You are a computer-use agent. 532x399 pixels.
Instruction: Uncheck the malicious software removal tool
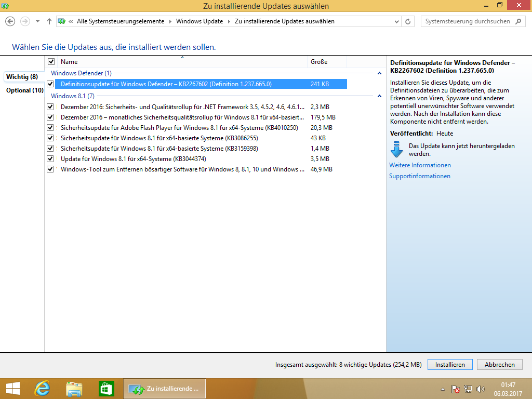pyautogui.click(x=50, y=169)
